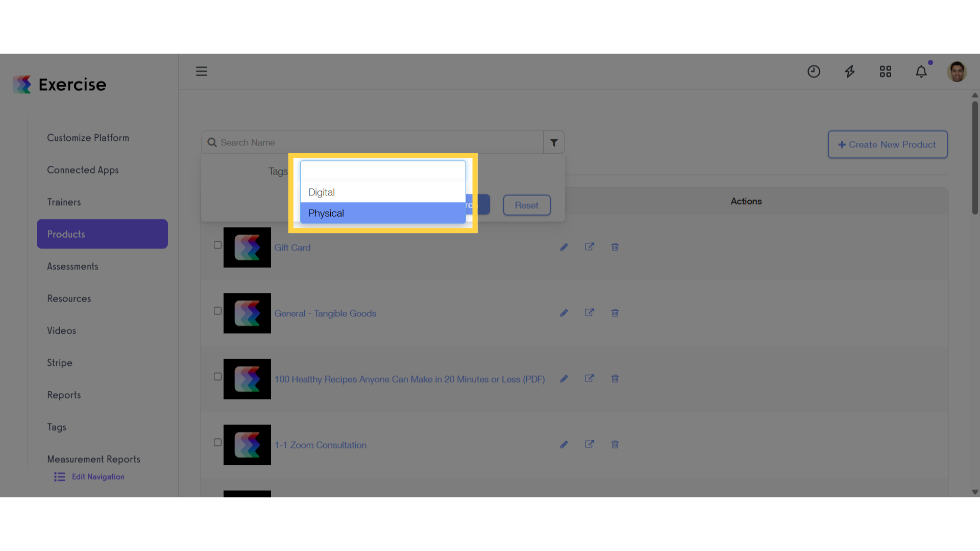Click the filter funnel icon
The height and width of the screenshot is (551, 980).
554,143
